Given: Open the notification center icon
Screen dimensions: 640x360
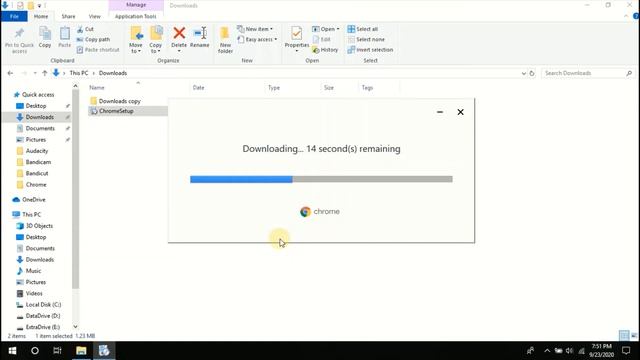Looking at the screenshot, I should coord(626,351).
